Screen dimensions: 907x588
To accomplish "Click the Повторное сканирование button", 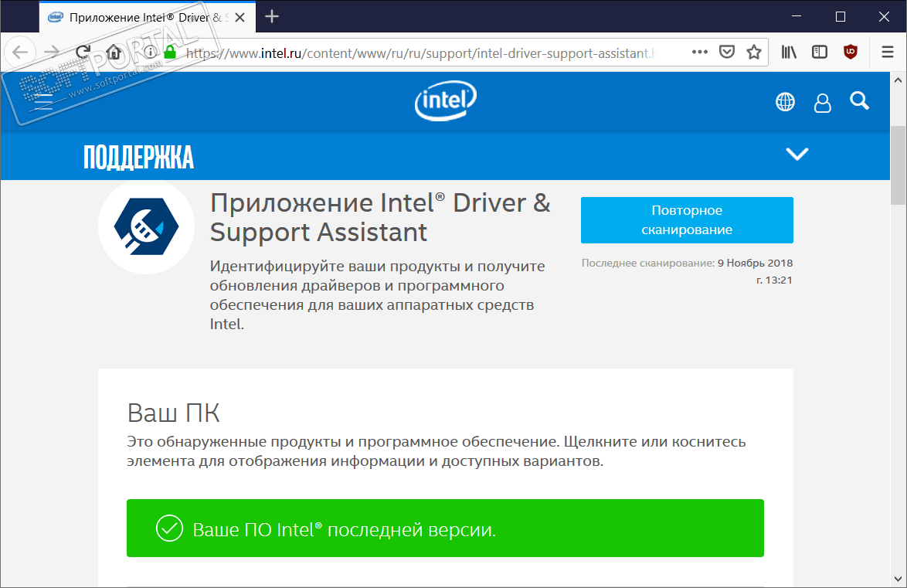I will pos(687,220).
